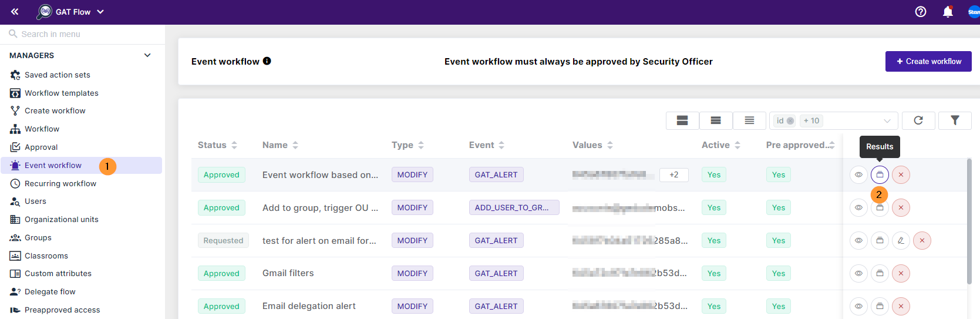View the Add to group workflow
Screen dimensions: 980x319
(x=858, y=207)
